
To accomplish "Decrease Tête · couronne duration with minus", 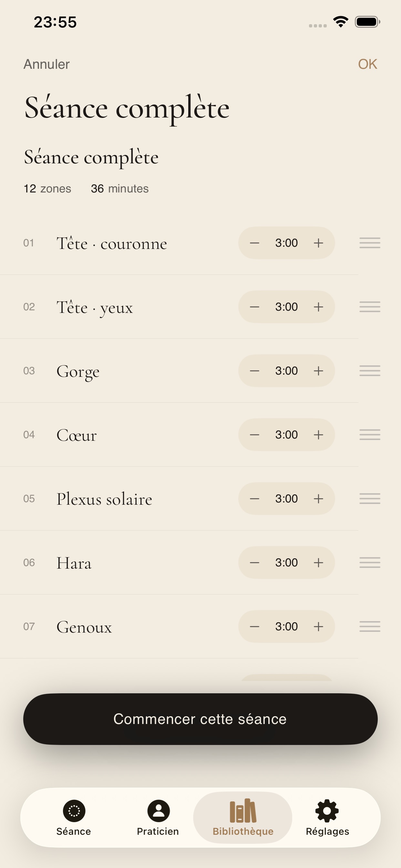I will 254,243.
